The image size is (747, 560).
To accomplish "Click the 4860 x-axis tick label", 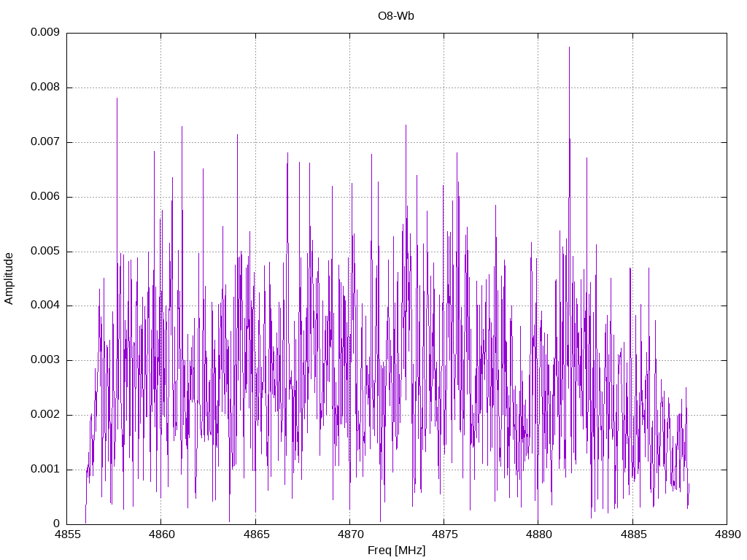I will pyautogui.click(x=161, y=534).
